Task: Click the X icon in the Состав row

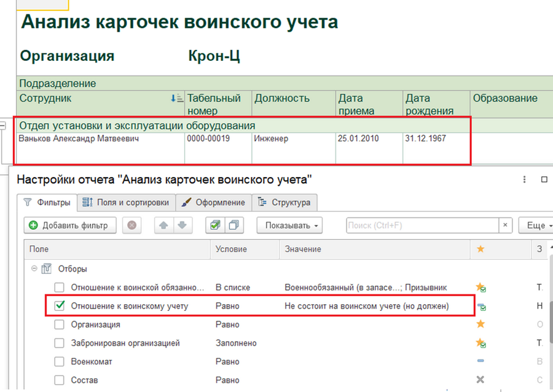Action: point(480,380)
